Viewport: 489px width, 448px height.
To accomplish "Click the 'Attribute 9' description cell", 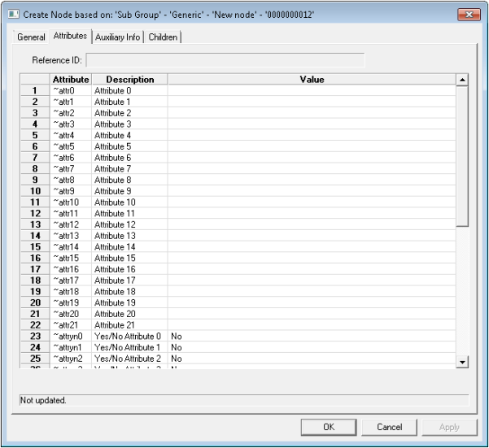I will [x=129, y=191].
